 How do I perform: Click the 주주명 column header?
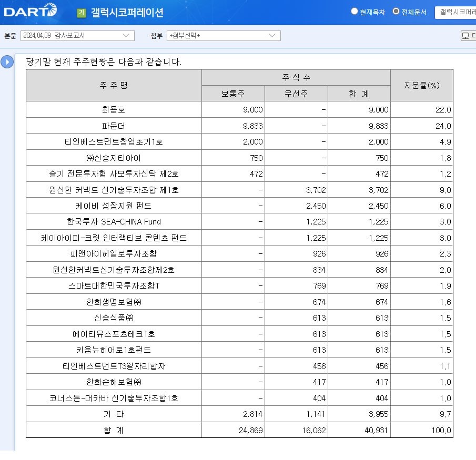[x=114, y=85]
